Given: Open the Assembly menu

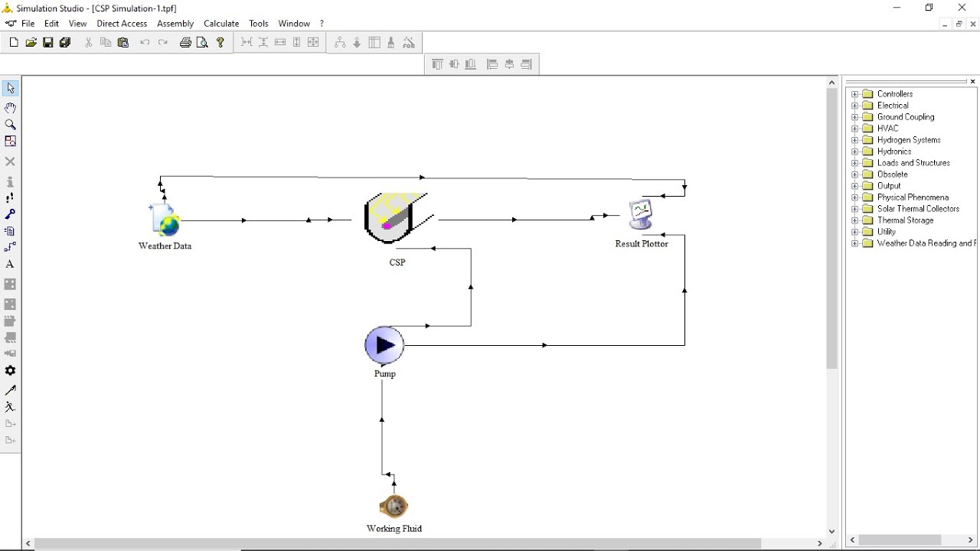Looking at the screenshot, I should [175, 24].
